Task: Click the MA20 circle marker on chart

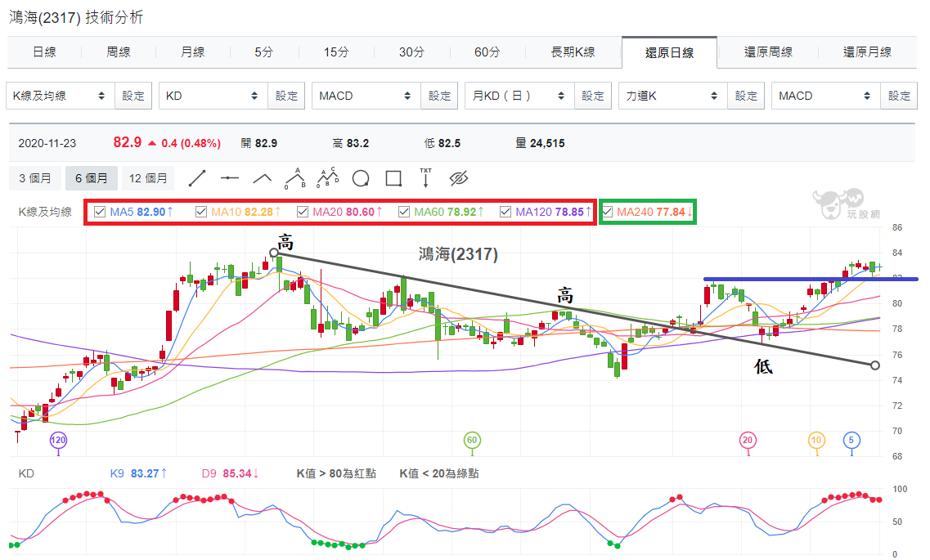Action: point(748,440)
